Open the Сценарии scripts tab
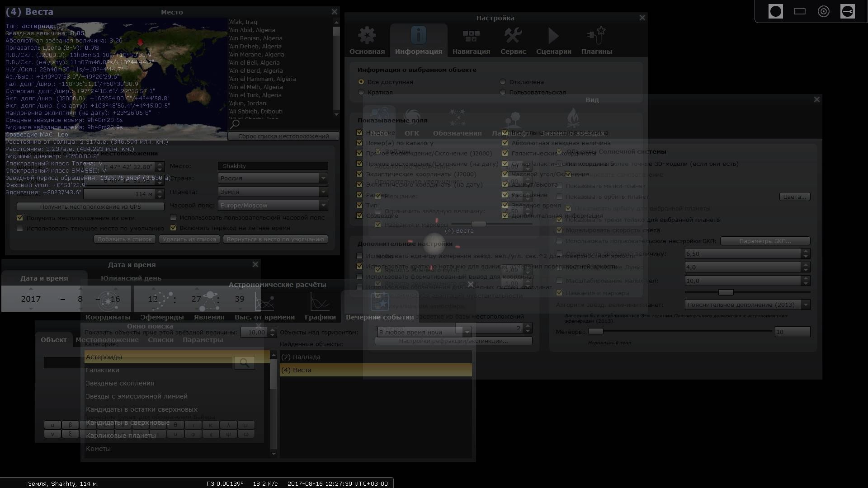Screen dimensions: 868x488 (553, 41)
